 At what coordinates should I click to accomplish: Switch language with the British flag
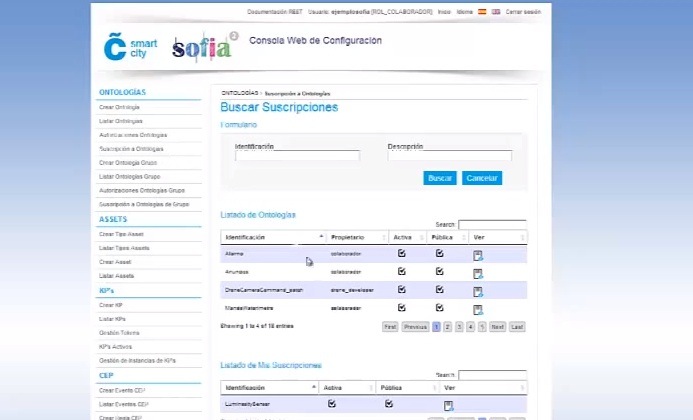(496, 12)
